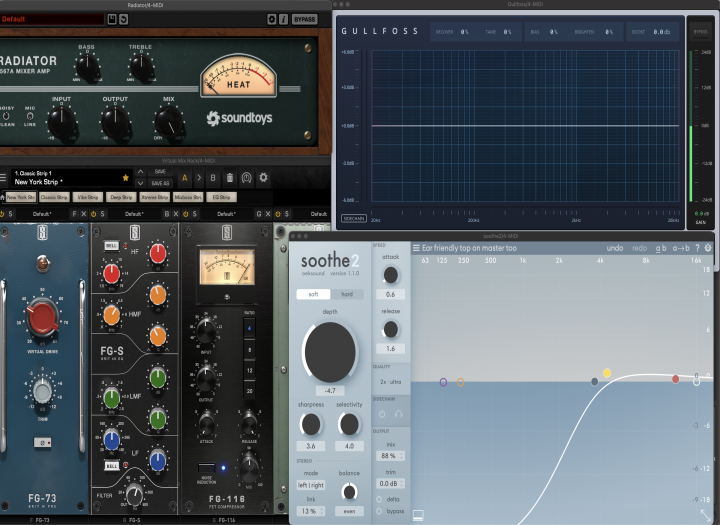
Task: Open Virtual Mix Rack settings gear
Action: point(263,177)
